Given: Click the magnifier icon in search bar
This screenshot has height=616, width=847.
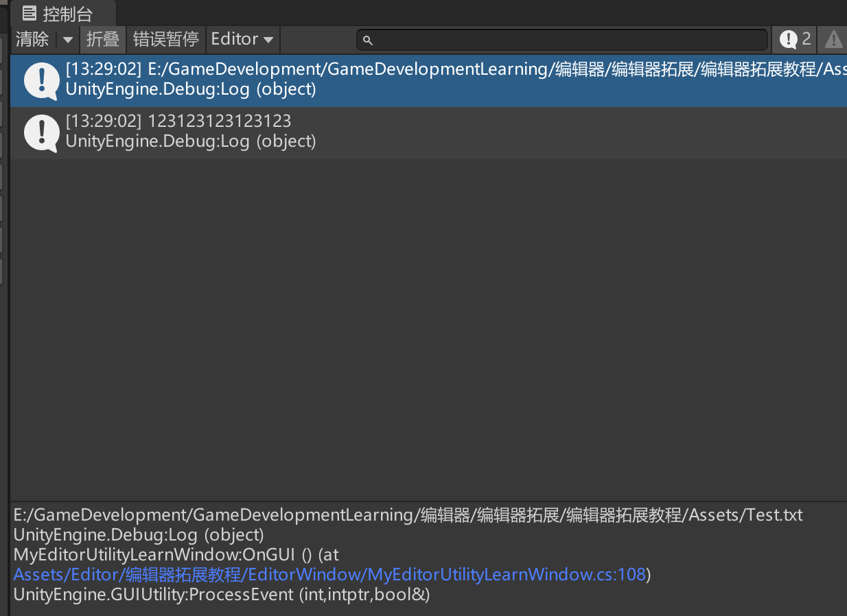Looking at the screenshot, I should [367, 40].
